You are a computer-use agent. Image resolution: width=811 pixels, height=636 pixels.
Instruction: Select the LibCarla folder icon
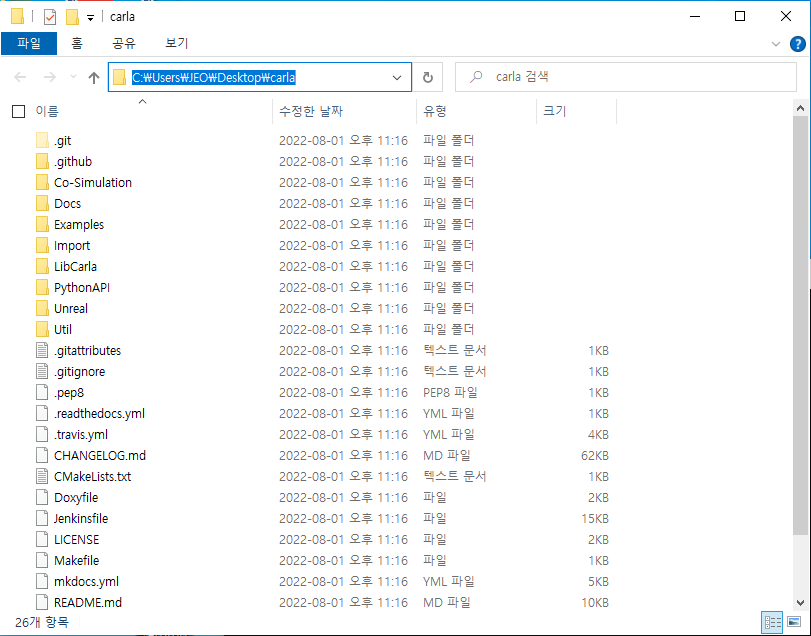coord(42,266)
